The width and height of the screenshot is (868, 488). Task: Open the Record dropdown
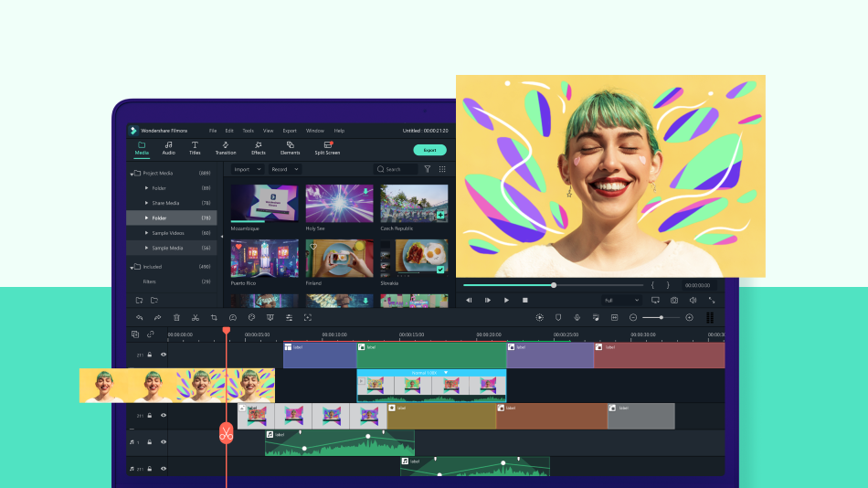[x=284, y=169]
